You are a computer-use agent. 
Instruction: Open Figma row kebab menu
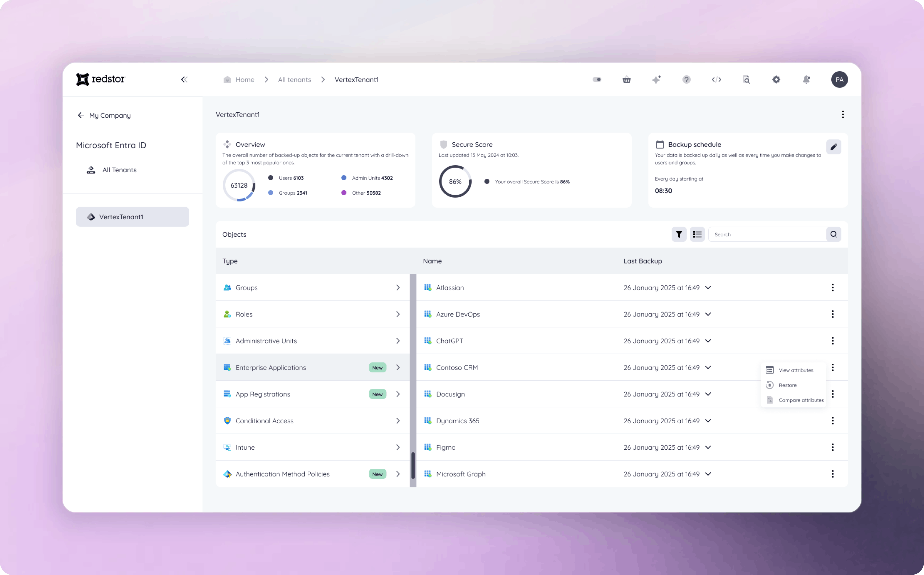pos(832,447)
